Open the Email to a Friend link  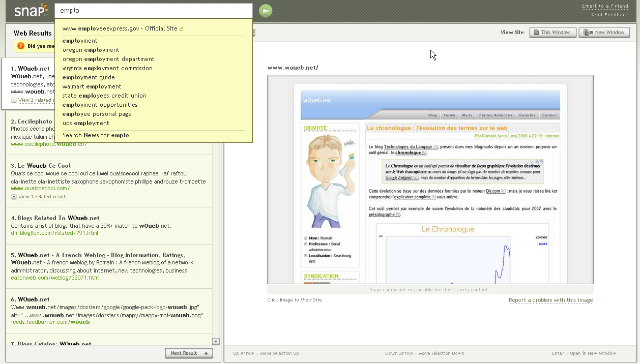point(605,6)
